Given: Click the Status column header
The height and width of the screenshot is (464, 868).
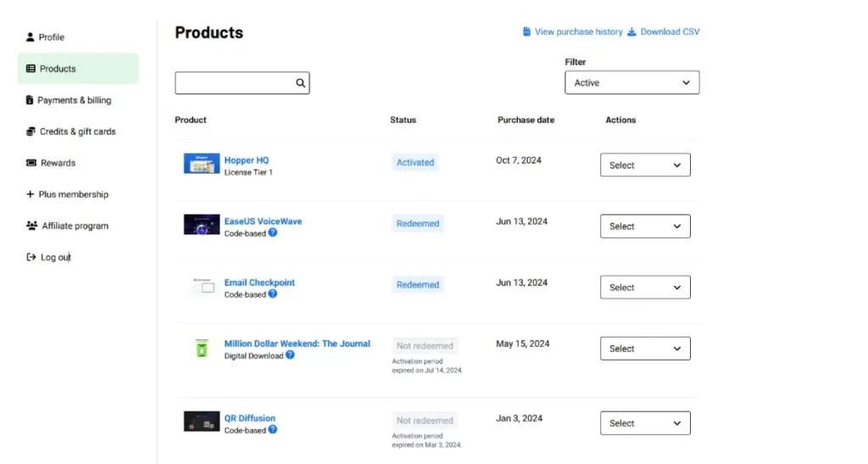Looking at the screenshot, I should tap(403, 120).
